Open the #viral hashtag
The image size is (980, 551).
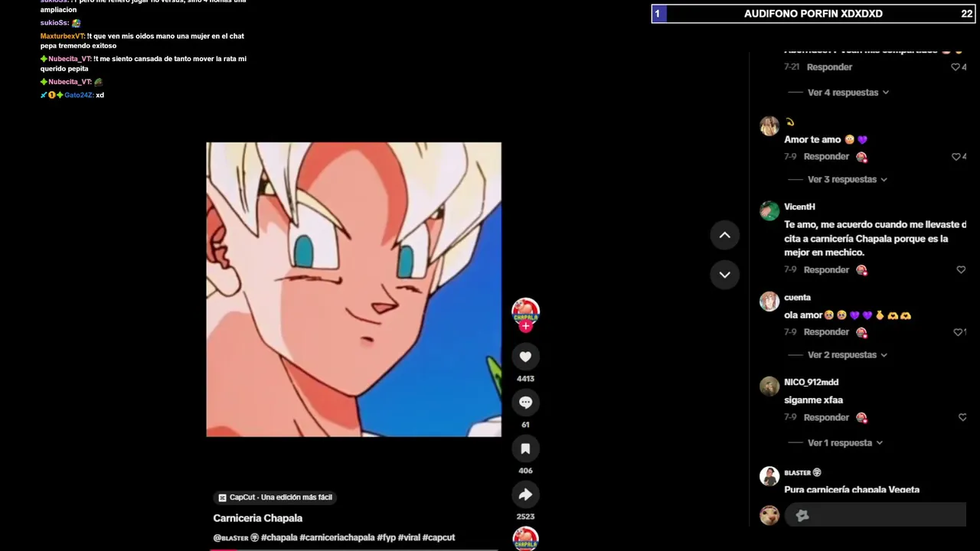pyautogui.click(x=409, y=538)
